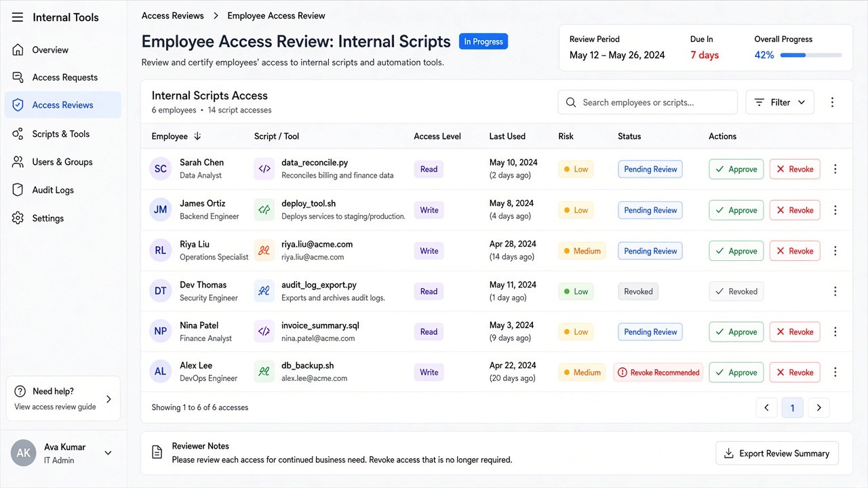
Task: Click the Overall Progress bar
Action: (x=811, y=55)
